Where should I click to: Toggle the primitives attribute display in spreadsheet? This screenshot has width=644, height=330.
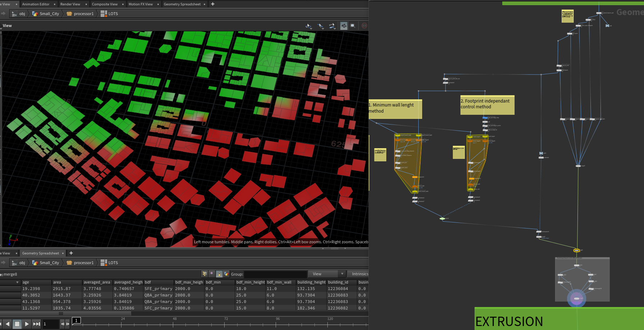(x=219, y=274)
